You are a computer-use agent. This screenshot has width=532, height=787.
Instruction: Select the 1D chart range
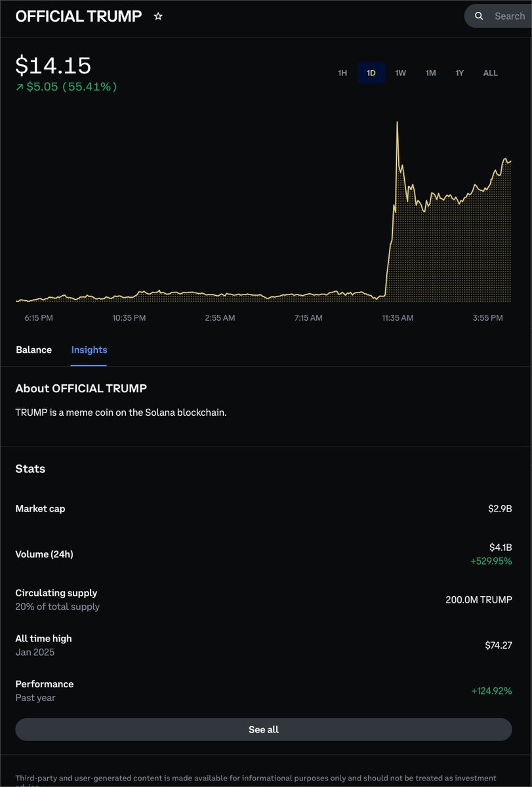[371, 73]
